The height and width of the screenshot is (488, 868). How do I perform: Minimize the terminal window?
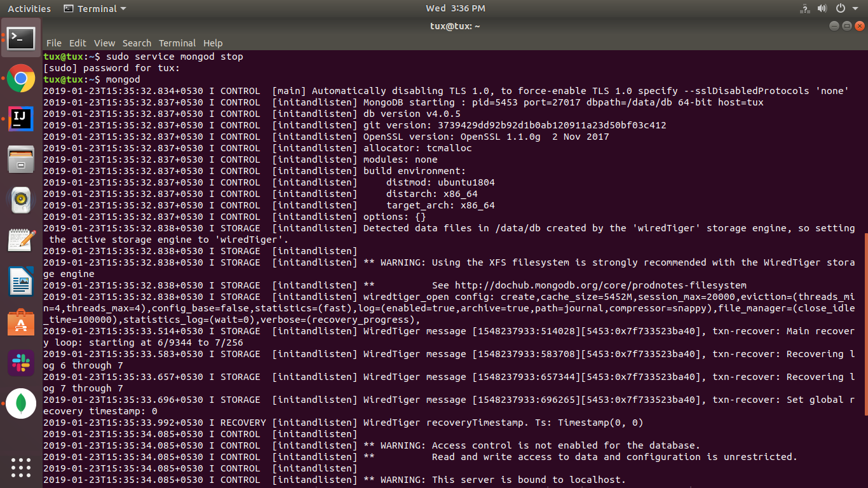tap(834, 26)
